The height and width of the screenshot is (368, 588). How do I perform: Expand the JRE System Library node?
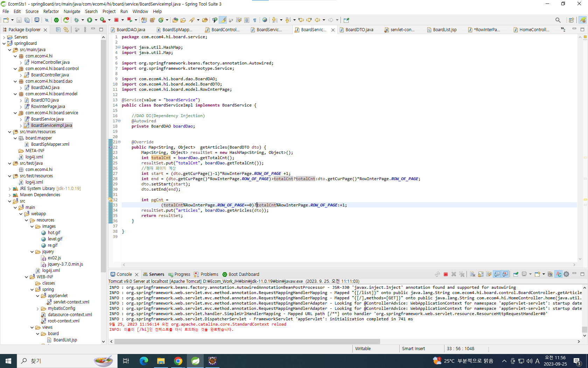9,189
